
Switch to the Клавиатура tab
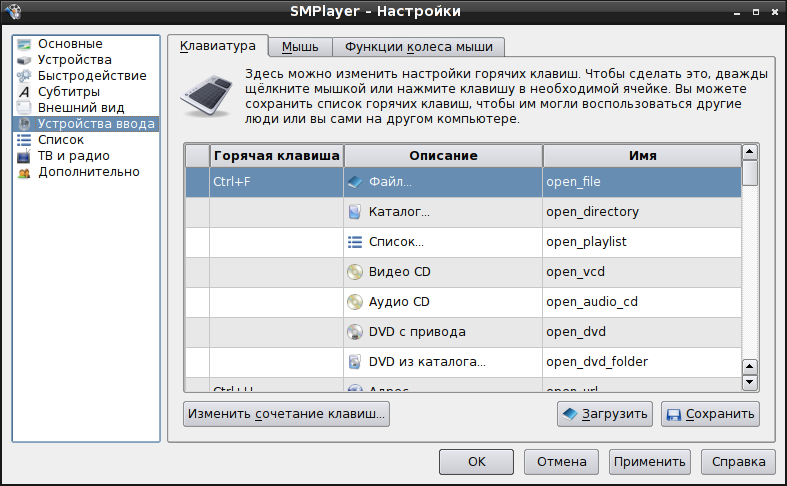pos(218,46)
